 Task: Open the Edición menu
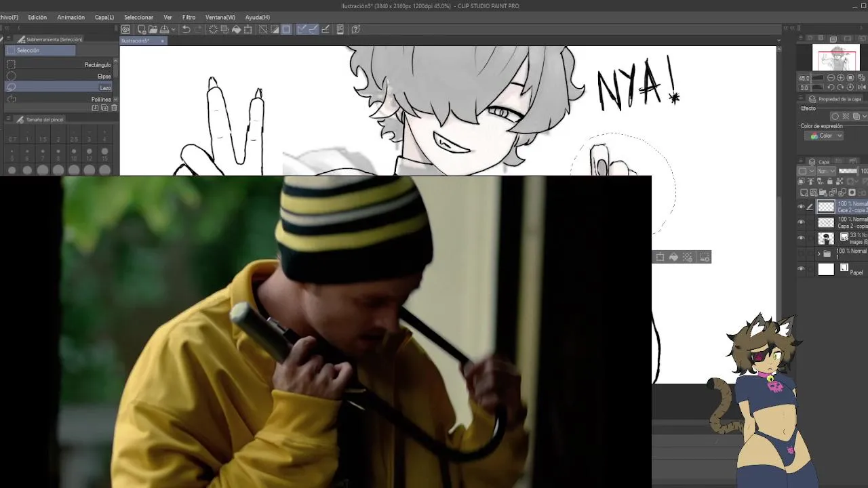pyautogui.click(x=37, y=17)
